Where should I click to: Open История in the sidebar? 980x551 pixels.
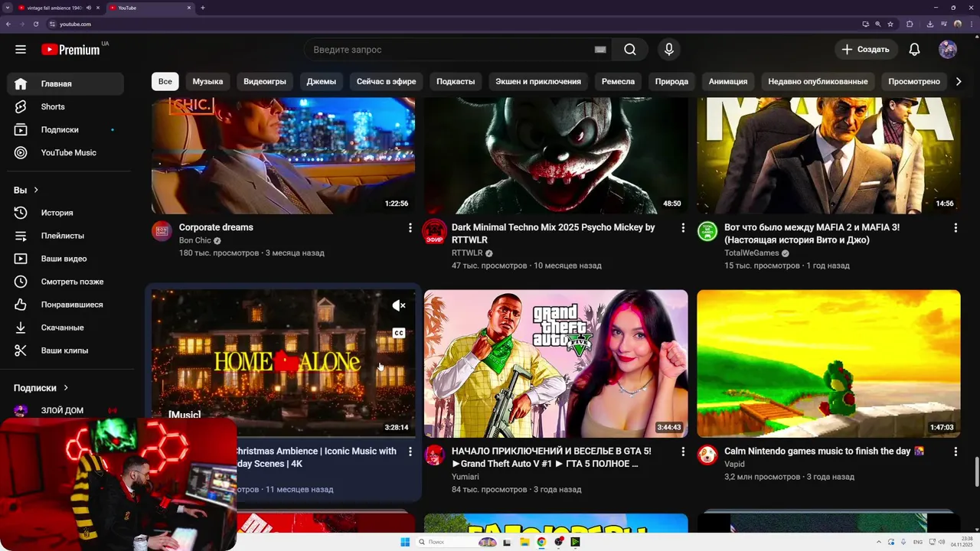pyautogui.click(x=65, y=213)
